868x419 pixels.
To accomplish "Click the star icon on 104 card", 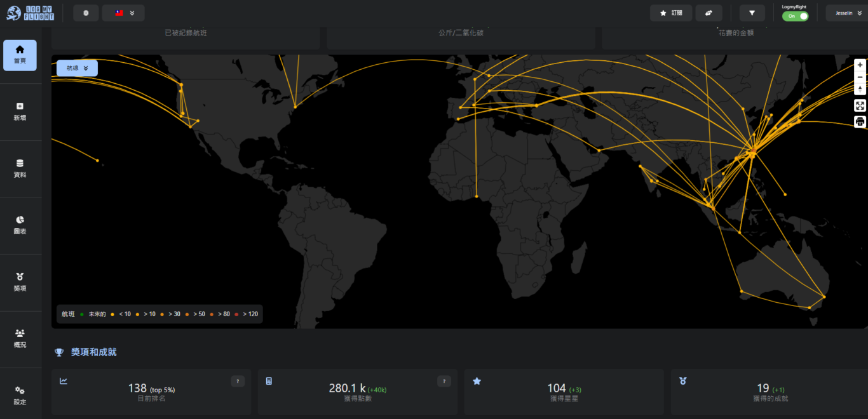I will point(477,381).
